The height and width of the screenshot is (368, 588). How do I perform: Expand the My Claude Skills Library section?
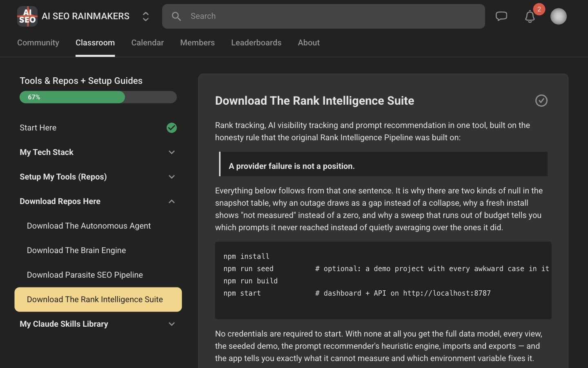(x=171, y=324)
